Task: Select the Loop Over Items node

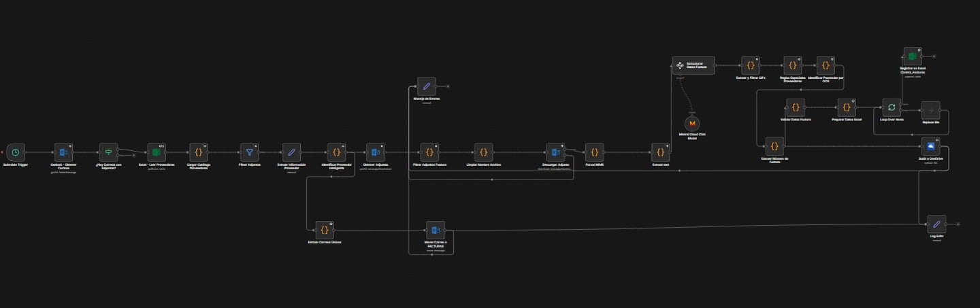Action: pyautogui.click(x=891, y=107)
